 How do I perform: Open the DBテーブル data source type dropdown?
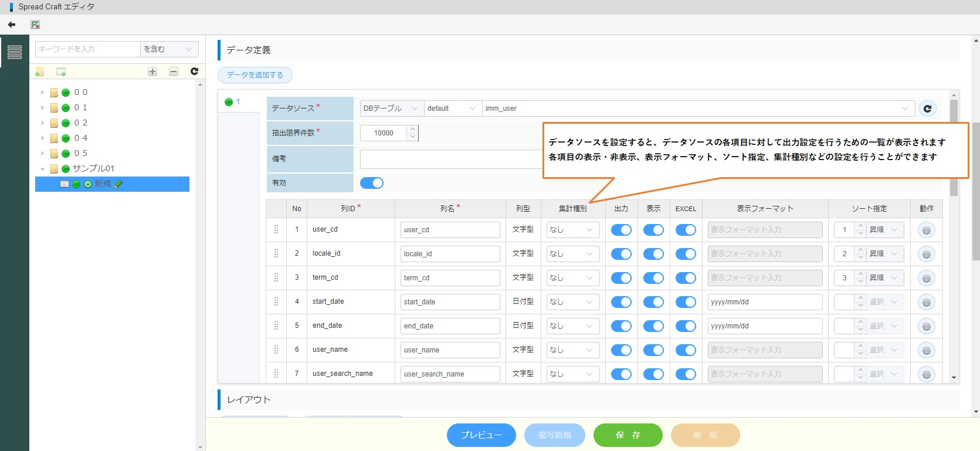[391, 108]
